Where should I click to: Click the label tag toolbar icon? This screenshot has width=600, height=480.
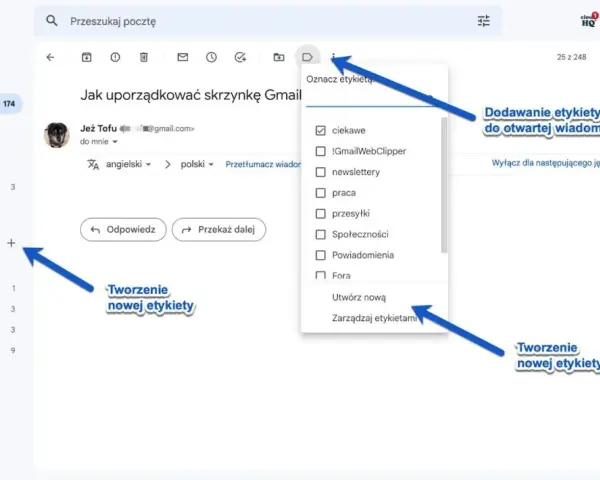pyautogui.click(x=307, y=57)
